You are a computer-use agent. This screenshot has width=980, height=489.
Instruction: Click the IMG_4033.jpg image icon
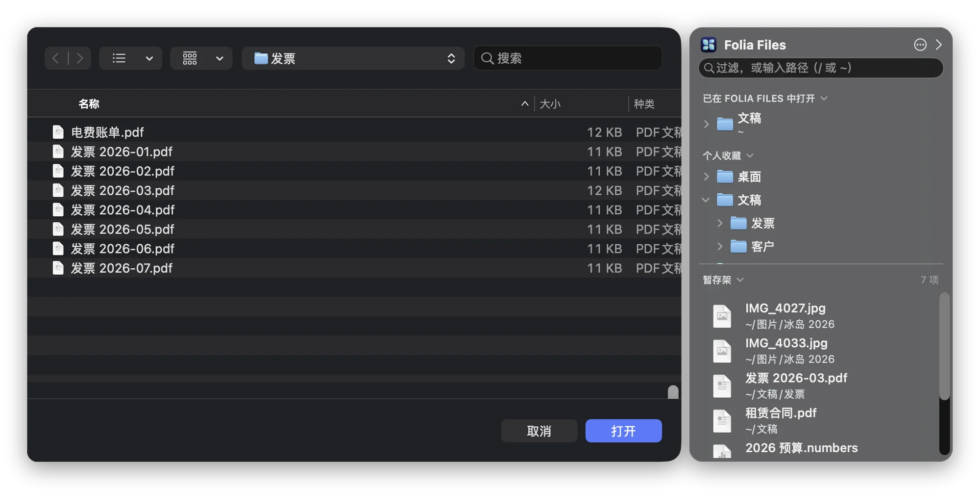pyautogui.click(x=722, y=351)
